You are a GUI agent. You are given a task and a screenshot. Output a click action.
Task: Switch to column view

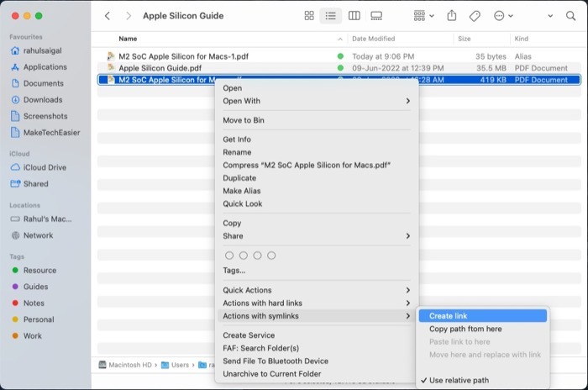[354, 16]
